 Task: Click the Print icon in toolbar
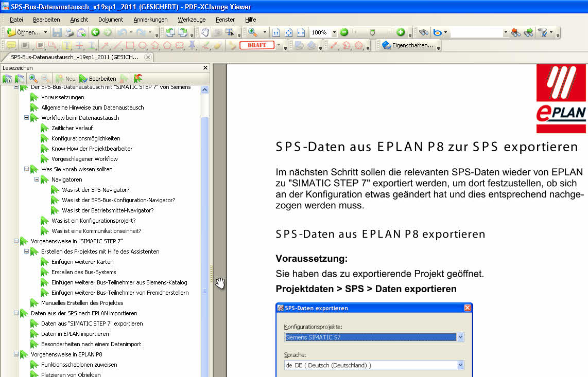70,32
